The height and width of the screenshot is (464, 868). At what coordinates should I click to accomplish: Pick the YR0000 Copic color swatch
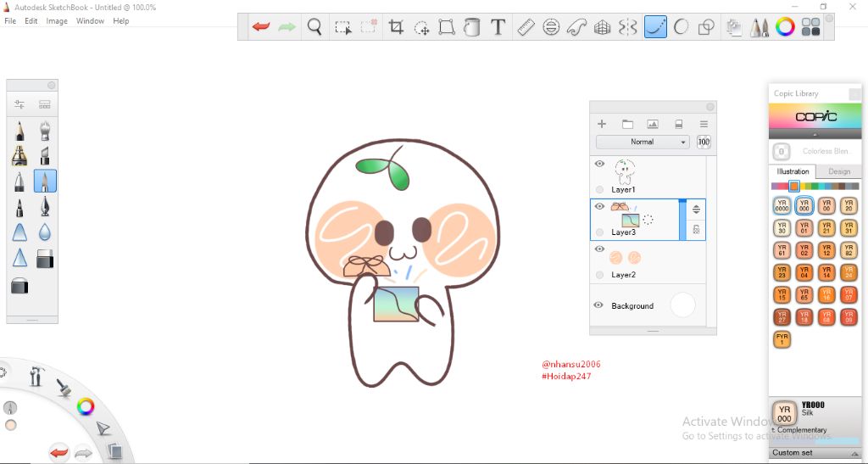point(782,206)
